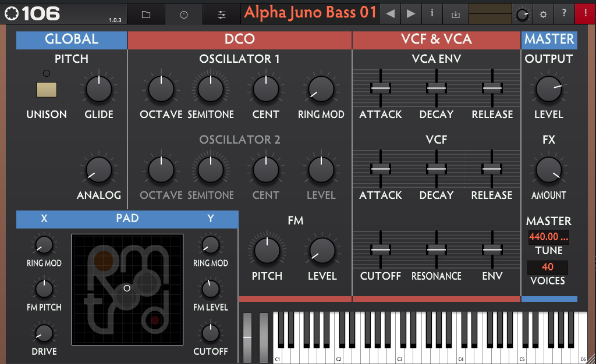Click the XY pad cursor circle
The height and width of the screenshot is (364, 596).
[127, 288]
